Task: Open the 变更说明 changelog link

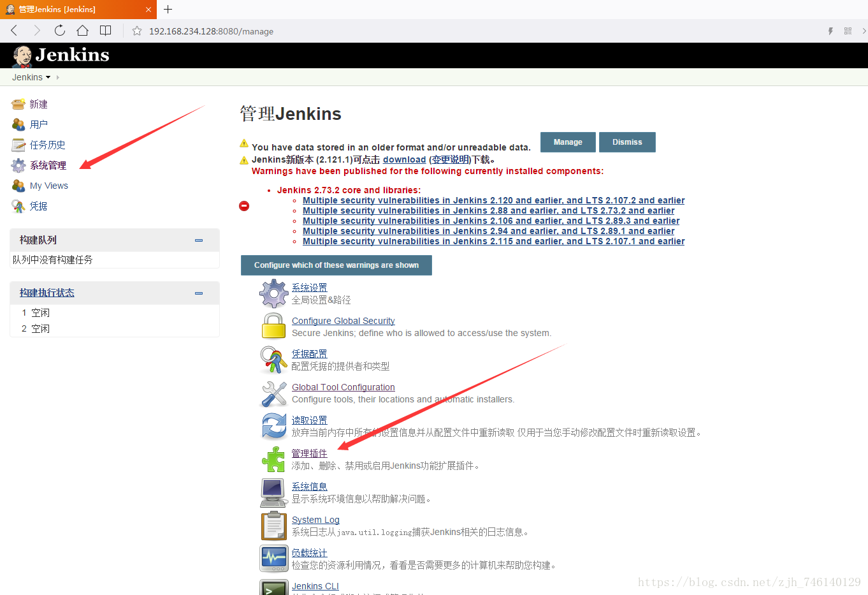Action: pos(450,159)
